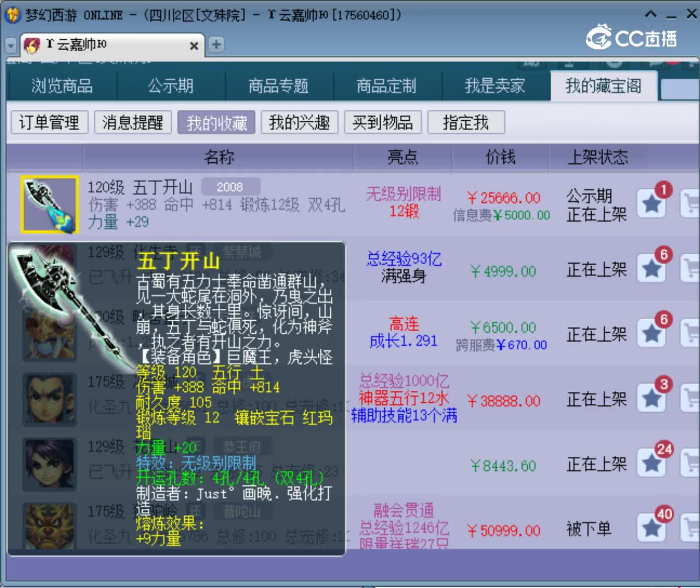Open 我的兴趣 section
The image size is (700, 588).
pyautogui.click(x=300, y=122)
